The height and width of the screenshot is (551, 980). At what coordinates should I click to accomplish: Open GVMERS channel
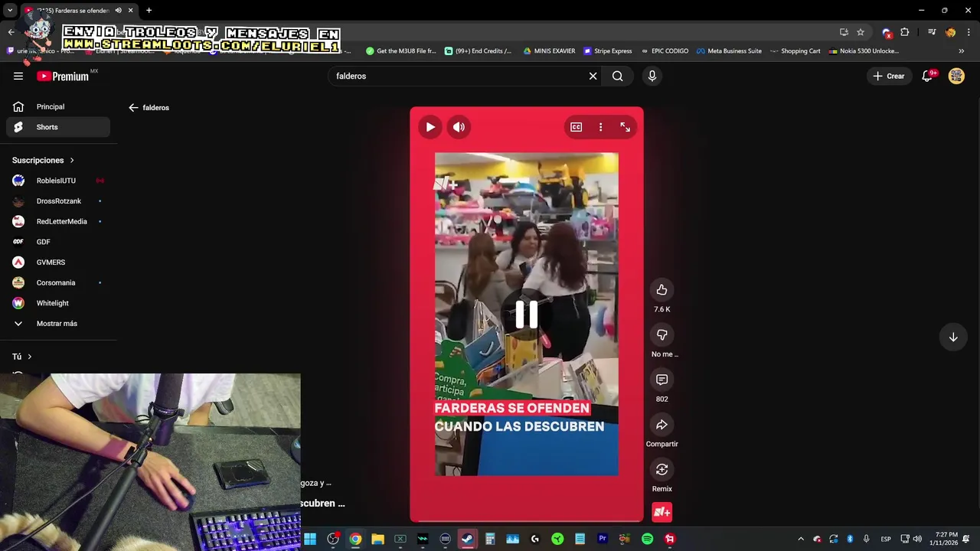(58, 262)
